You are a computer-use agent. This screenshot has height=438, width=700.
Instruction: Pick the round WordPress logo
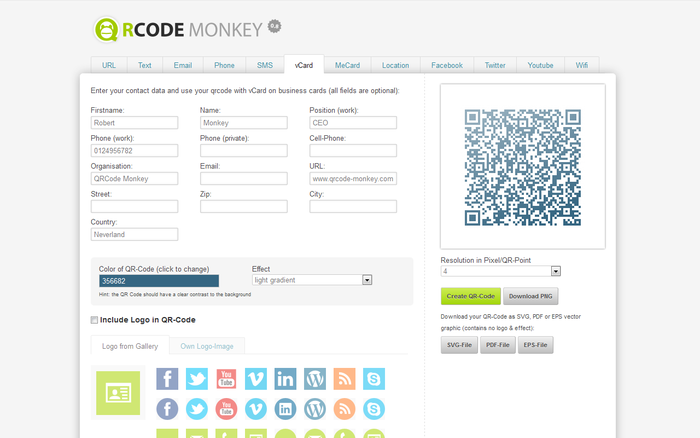coord(315,409)
